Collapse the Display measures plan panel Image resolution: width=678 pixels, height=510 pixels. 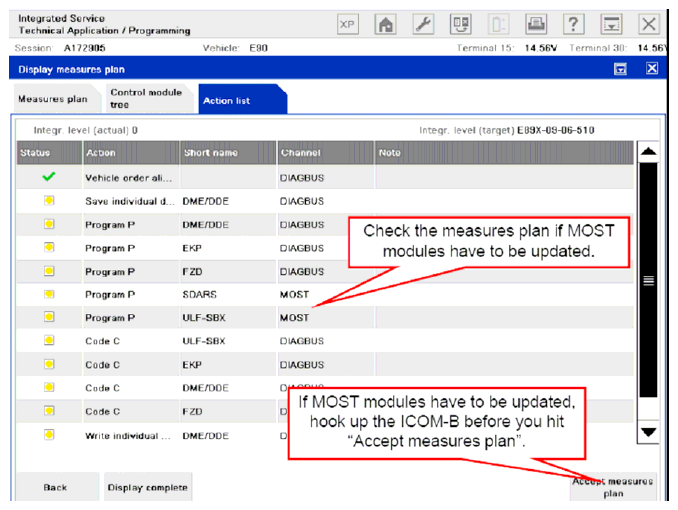(x=620, y=69)
